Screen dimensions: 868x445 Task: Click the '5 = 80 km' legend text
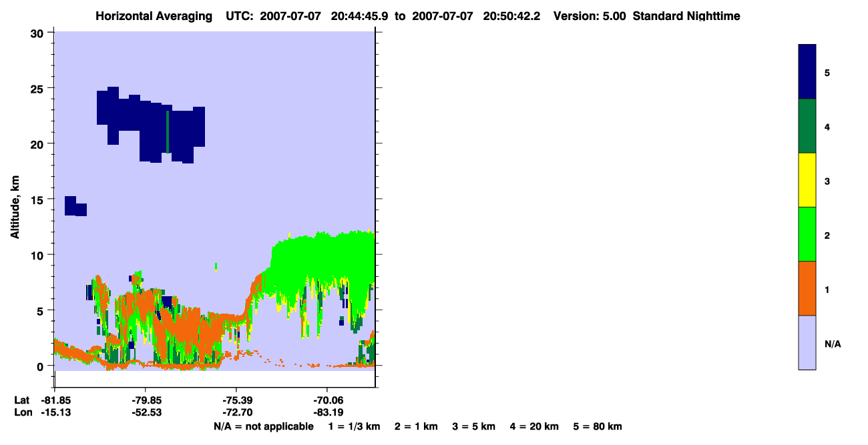click(598, 426)
